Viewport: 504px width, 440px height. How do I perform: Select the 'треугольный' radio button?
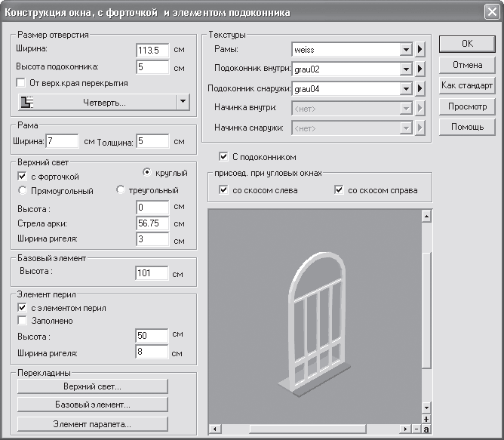coord(120,189)
